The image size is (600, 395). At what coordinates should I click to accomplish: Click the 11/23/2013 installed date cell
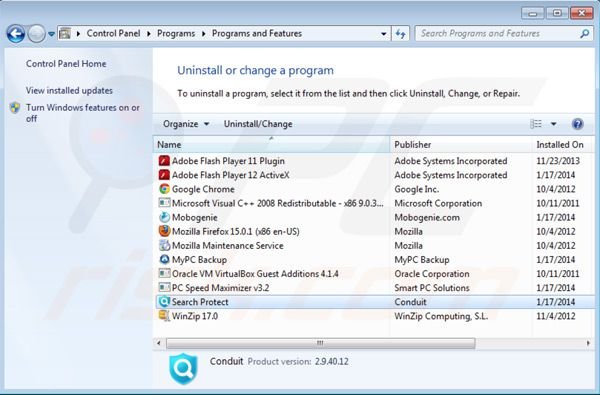click(558, 161)
